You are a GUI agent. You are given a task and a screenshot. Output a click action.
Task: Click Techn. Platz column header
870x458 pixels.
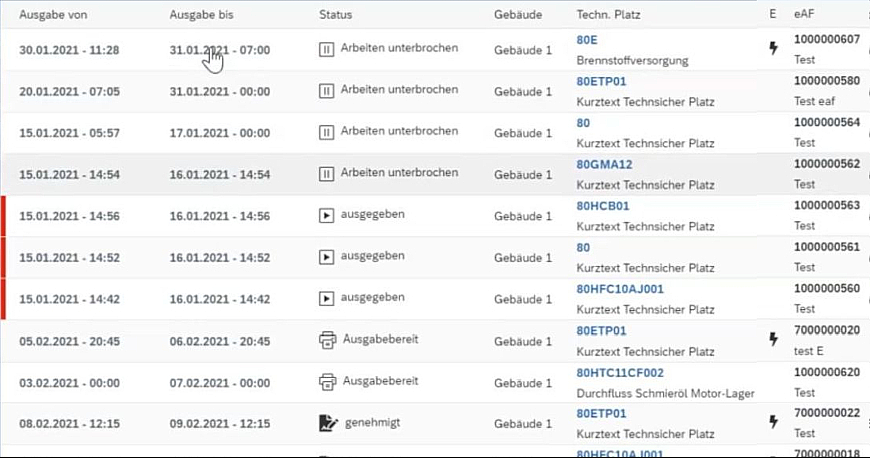tap(609, 15)
